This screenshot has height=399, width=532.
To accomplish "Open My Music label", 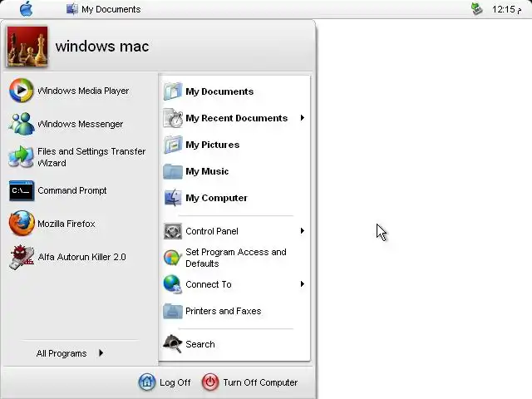I will coord(207,171).
